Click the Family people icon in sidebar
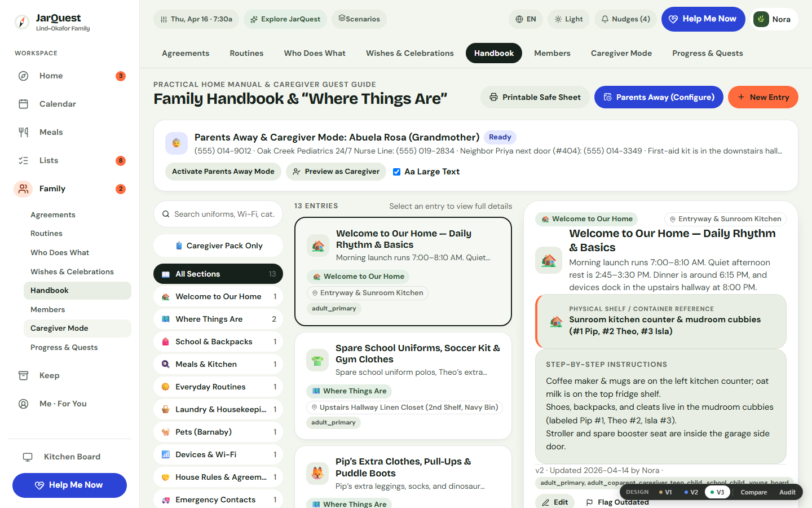This screenshot has width=812, height=508. (x=23, y=189)
